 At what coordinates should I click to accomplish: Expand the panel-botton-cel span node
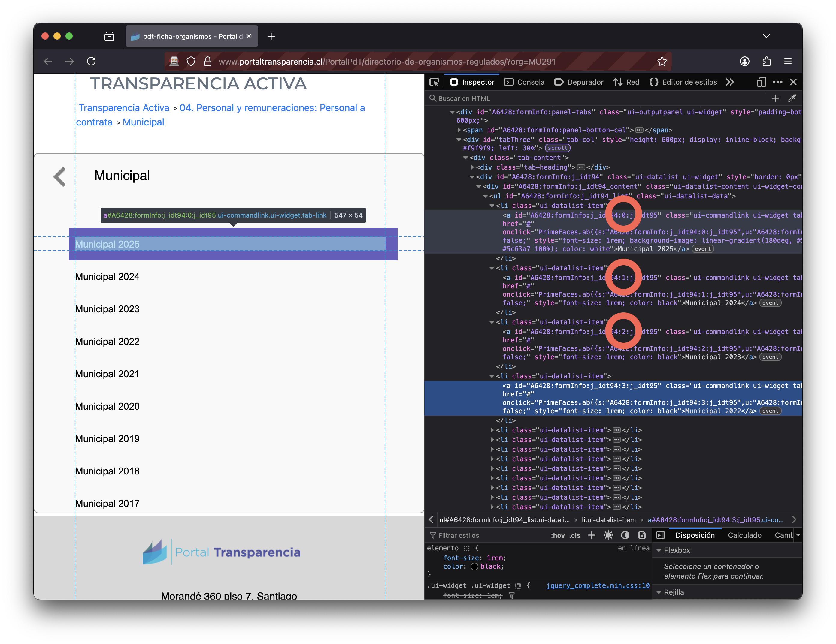(459, 130)
